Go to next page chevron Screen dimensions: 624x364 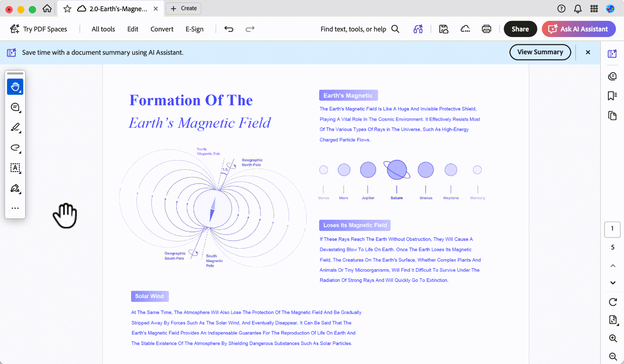[x=613, y=283]
